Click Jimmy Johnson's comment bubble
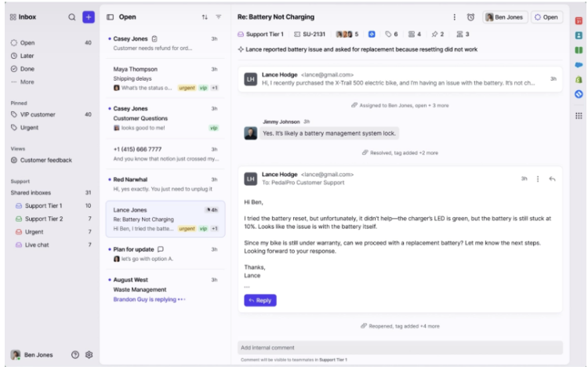 pos(328,133)
